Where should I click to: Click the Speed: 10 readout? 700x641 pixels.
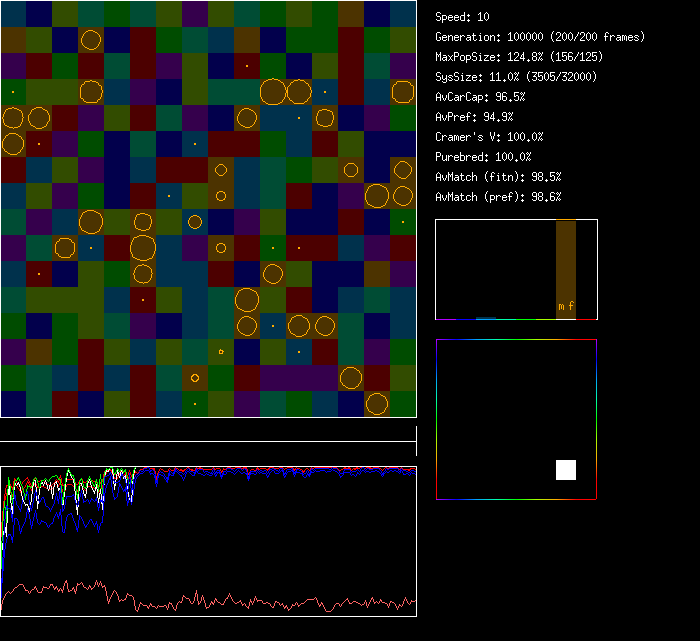point(462,17)
